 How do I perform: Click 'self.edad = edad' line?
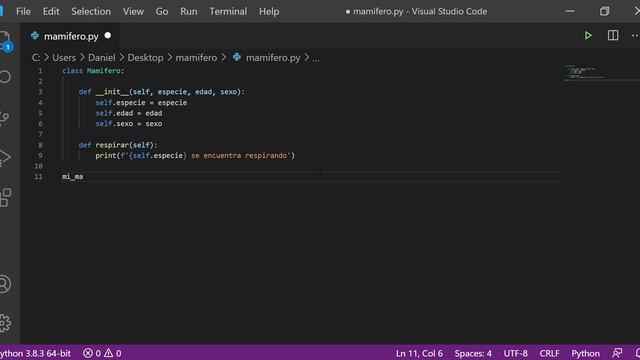click(x=129, y=113)
